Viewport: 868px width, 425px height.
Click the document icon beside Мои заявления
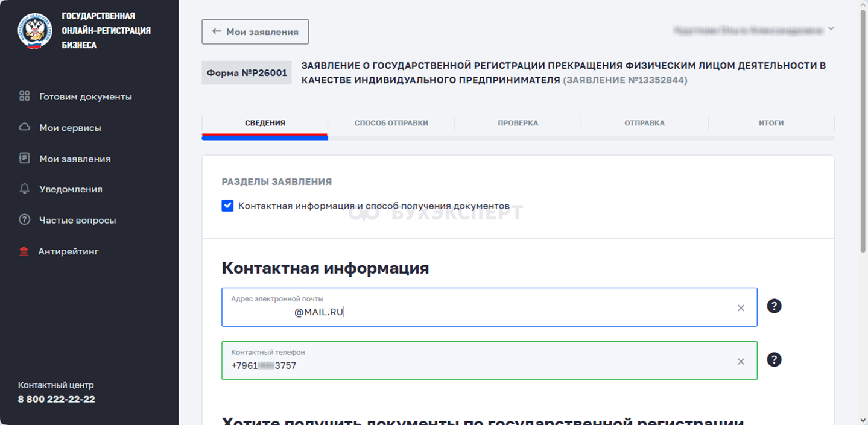click(x=25, y=158)
